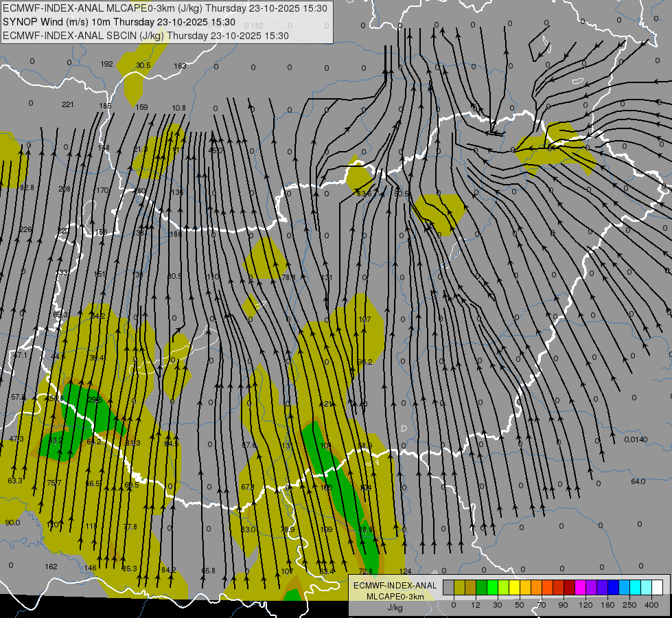The image size is (672, 618).
Task: Click the map value 82.8
Action: (27, 187)
